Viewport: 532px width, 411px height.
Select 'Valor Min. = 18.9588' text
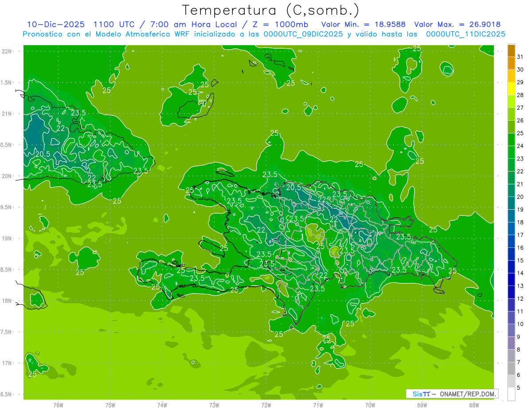[364, 24]
